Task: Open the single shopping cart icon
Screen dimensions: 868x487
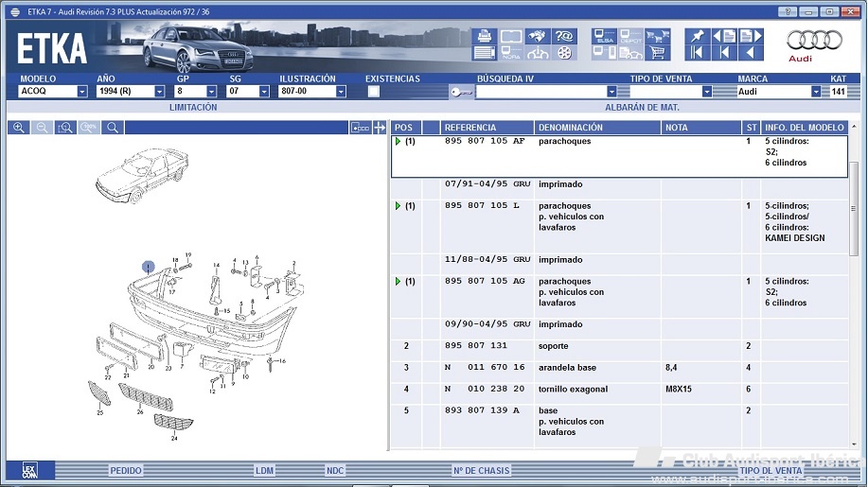Action: 657,53
